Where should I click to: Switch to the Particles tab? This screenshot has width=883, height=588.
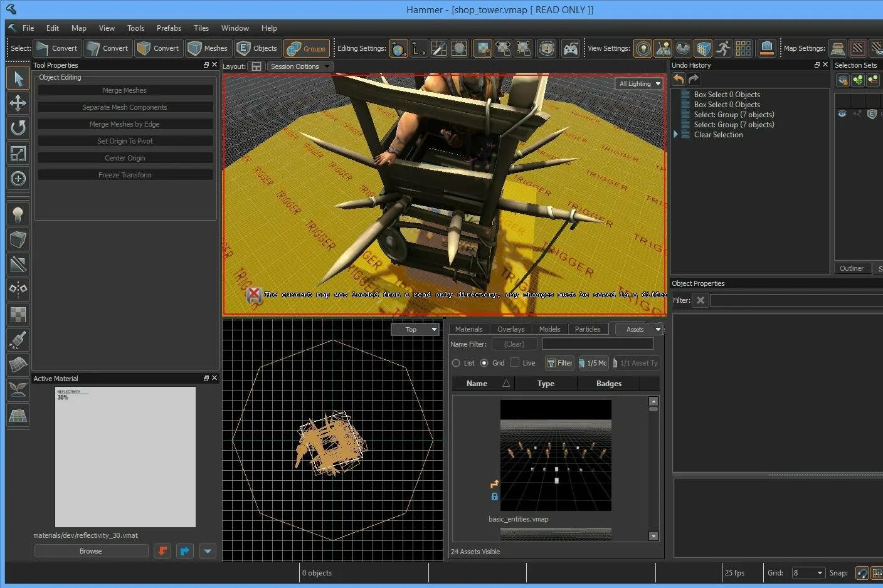(x=588, y=329)
